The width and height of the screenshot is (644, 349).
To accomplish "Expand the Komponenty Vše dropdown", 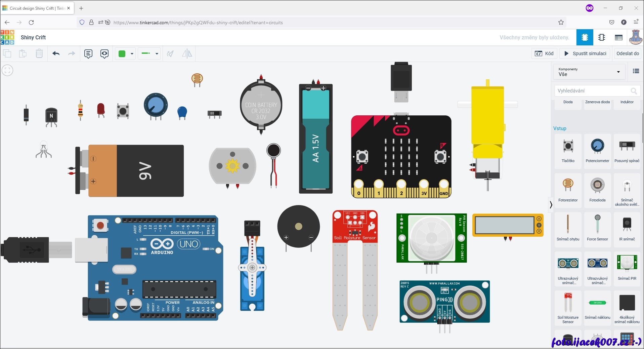I will pos(589,72).
